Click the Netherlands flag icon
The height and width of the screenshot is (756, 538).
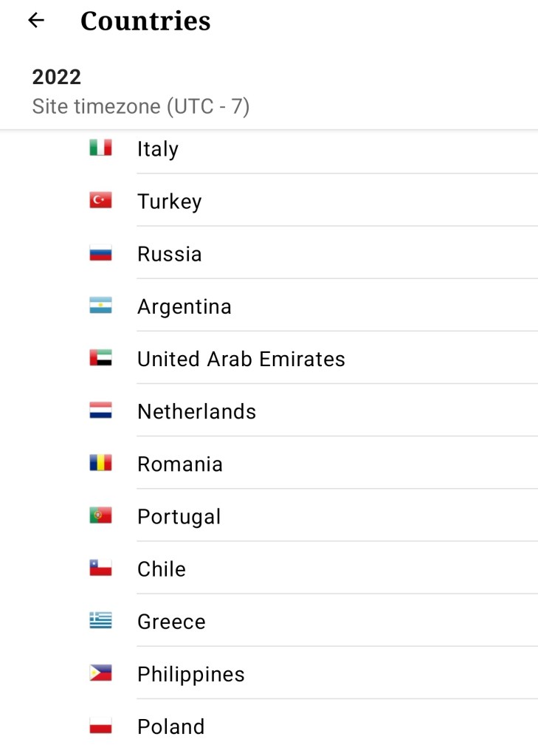tap(100, 411)
